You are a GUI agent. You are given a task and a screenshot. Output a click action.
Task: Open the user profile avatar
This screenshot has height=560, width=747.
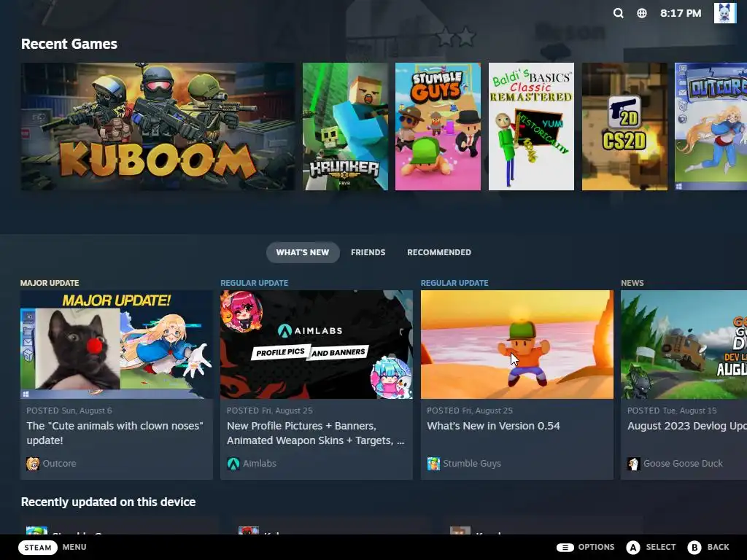coord(724,13)
